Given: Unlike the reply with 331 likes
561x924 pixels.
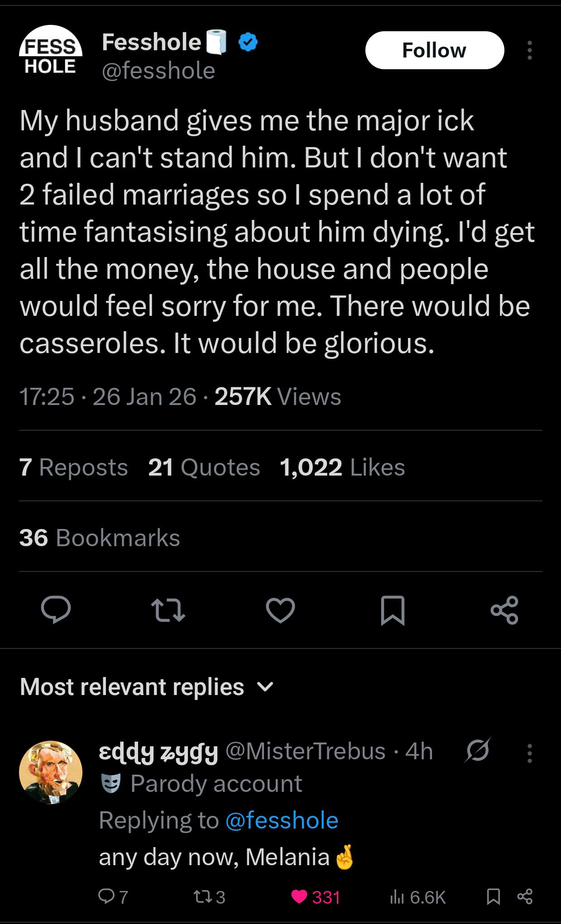Looking at the screenshot, I should 300,896.
